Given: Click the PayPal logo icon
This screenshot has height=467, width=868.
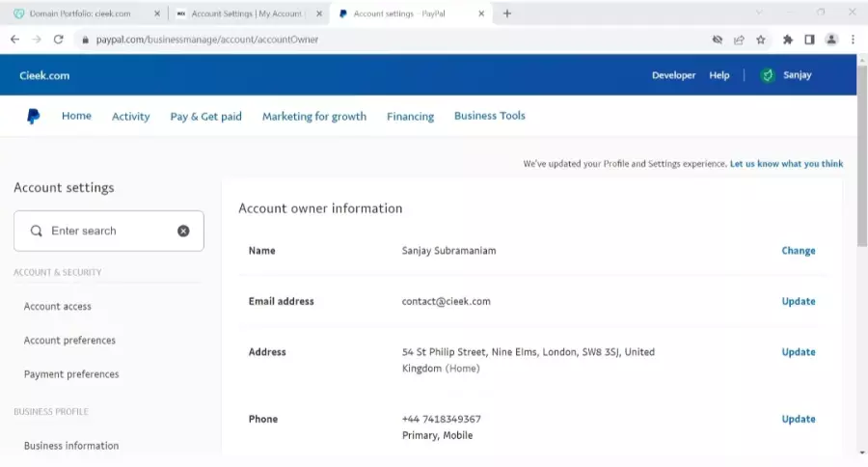Looking at the screenshot, I should [x=33, y=116].
